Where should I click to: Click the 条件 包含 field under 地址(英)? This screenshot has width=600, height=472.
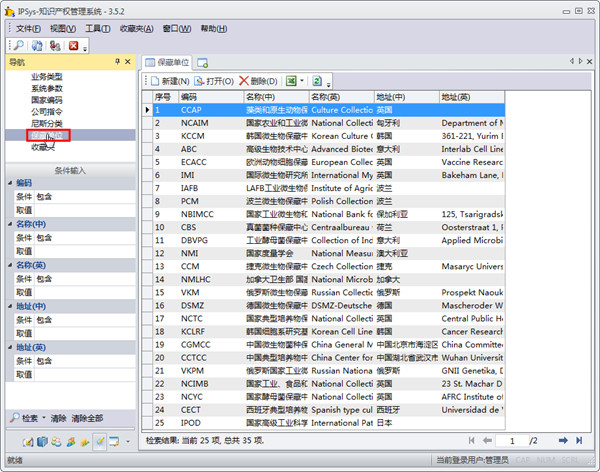[85, 361]
